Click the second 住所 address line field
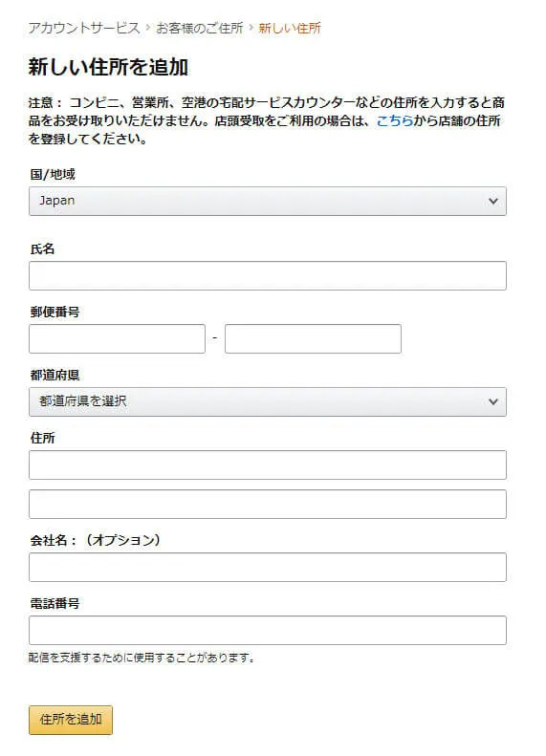 (x=267, y=505)
